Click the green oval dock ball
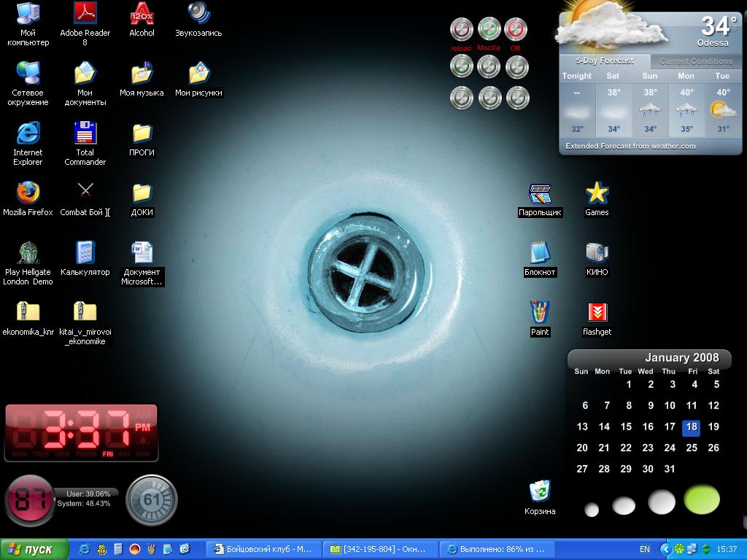 [x=702, y=499]
